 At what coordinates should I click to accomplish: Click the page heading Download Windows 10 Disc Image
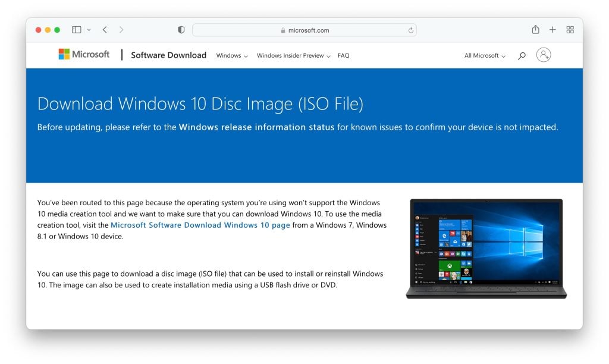click(x=200, y=103)
